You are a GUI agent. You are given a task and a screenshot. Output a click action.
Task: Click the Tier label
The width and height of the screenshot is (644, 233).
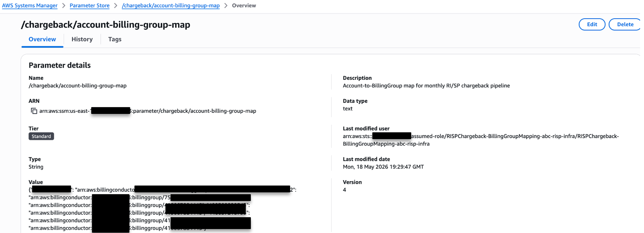[34, 129]
